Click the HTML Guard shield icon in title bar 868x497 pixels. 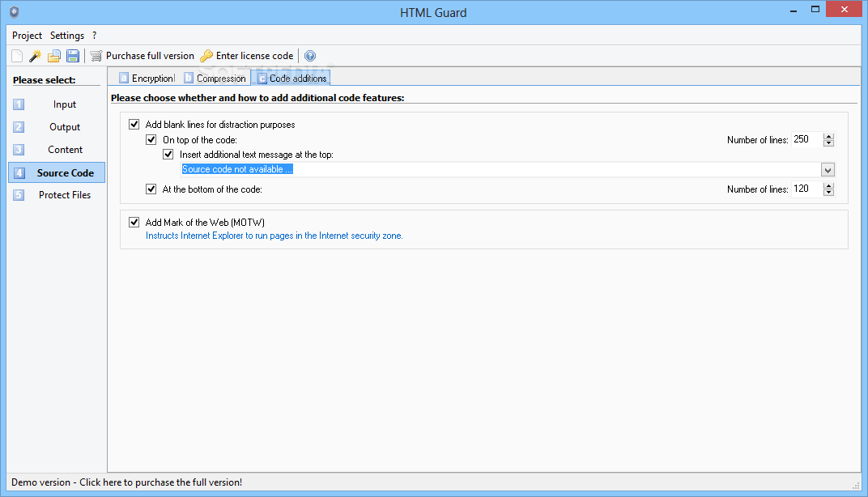15,12
